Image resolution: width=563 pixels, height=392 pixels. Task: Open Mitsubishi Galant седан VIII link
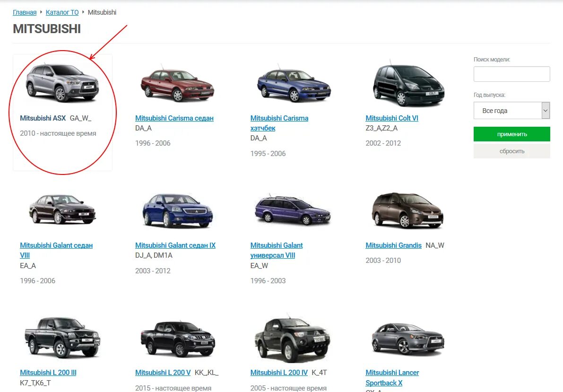coord(56,250)
